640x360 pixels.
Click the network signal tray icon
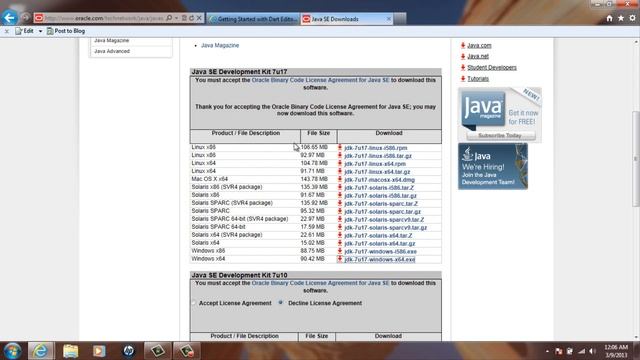tap(581, 351)
